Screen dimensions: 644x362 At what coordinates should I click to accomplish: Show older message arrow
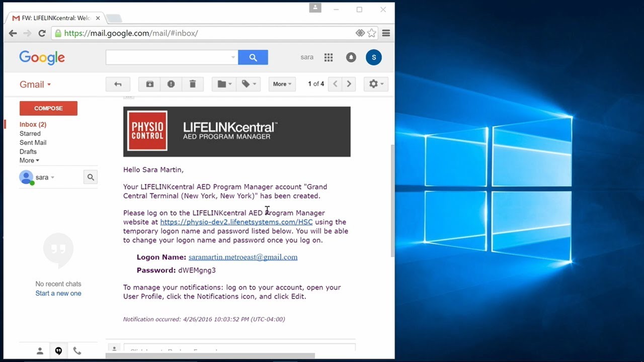coord(349,84)
